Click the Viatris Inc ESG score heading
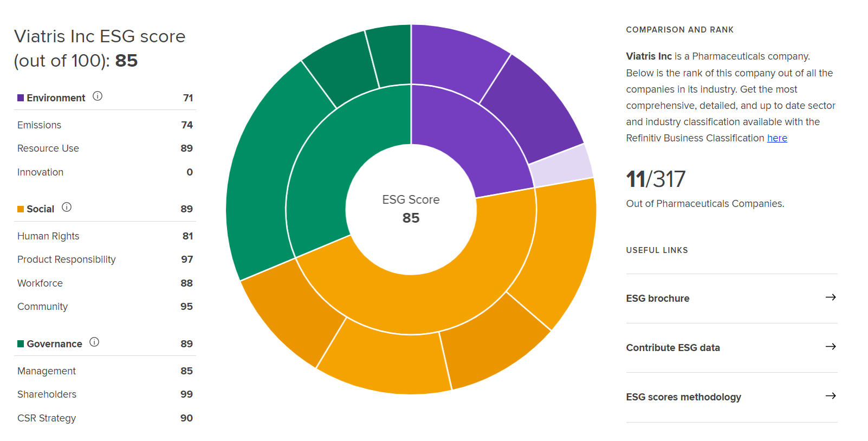Viewport: 868px width, 441px height. pyautogui.click(x=100, y=48)
